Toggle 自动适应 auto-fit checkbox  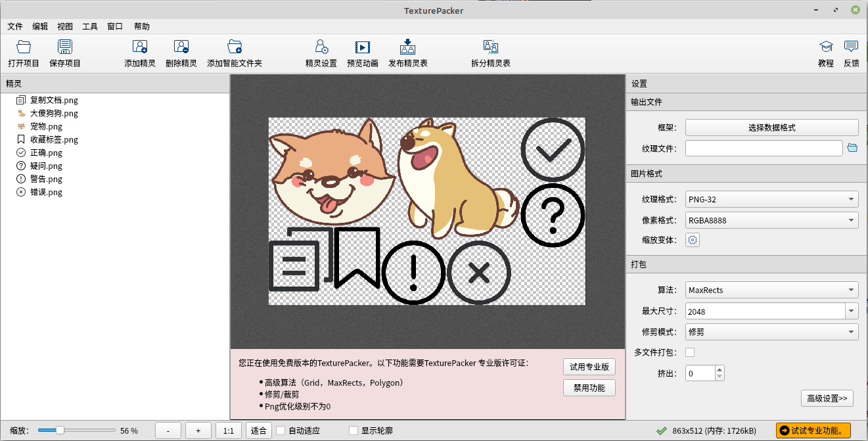tap(281, 430)
